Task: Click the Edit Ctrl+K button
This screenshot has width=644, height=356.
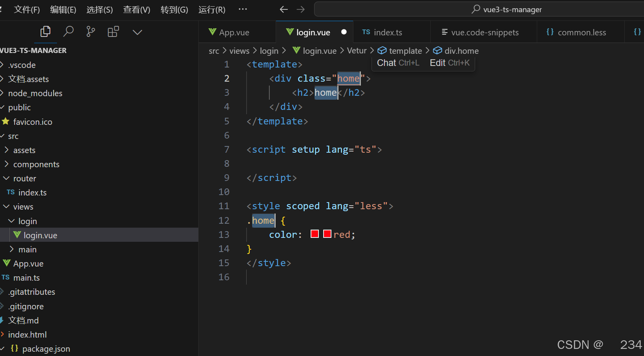Action: (449, 62)
